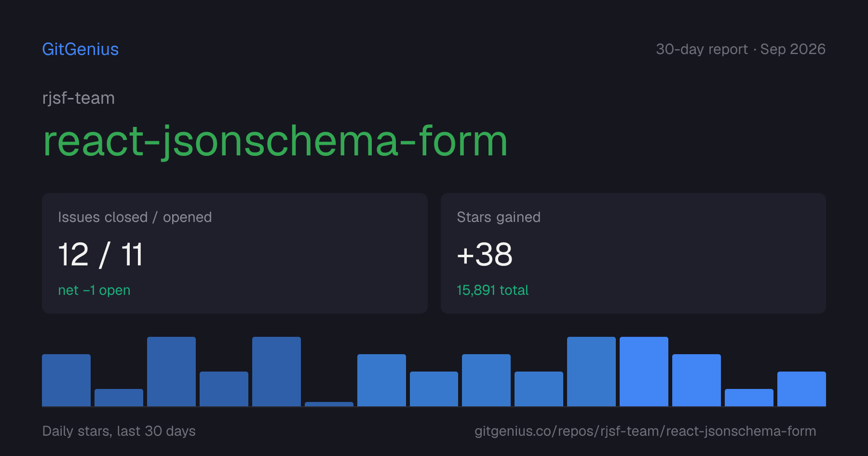Click the 12 / 11 issues figure
Image resolution: width=868 pixels, height=456 pixels.
point(100,255)
